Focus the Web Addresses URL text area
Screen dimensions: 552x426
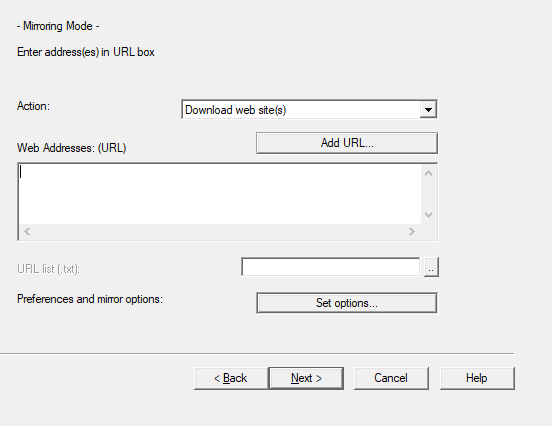pyautogui.click(x=220, y=194)
